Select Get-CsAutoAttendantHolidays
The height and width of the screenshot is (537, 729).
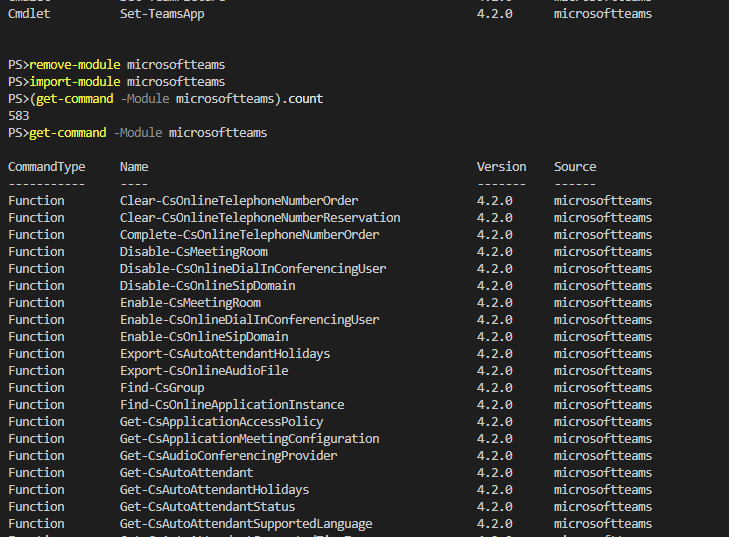(214, 490)
